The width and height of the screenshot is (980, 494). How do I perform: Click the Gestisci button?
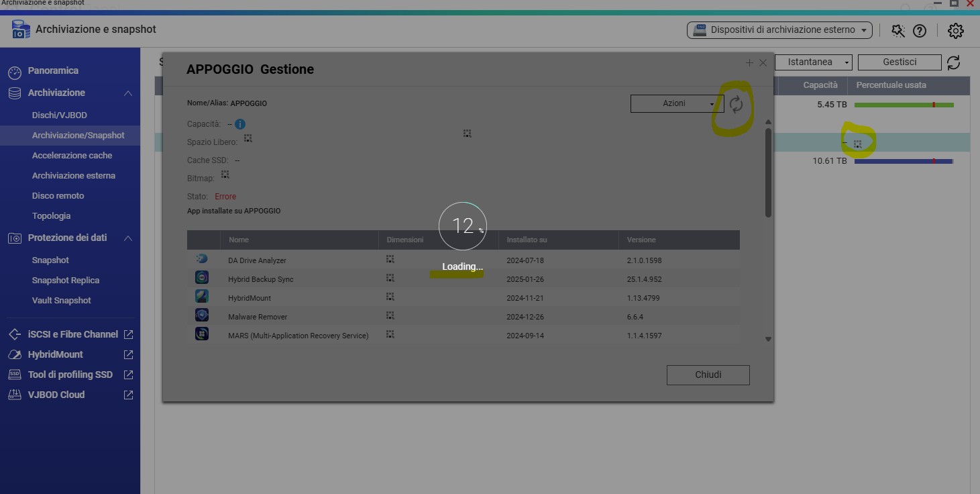click(x=900, y=62)
